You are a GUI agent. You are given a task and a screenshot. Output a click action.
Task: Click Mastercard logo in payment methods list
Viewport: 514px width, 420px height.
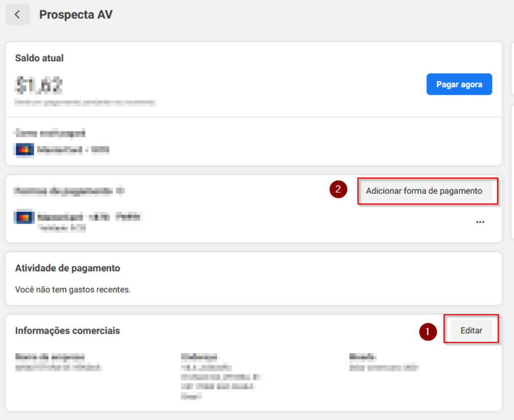coord(24,217)
